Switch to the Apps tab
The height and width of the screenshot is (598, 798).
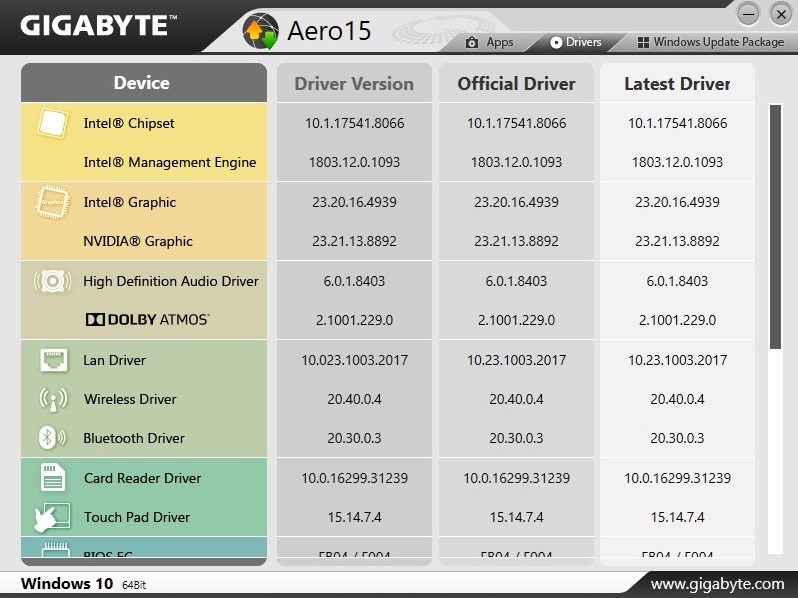[490, 42]
